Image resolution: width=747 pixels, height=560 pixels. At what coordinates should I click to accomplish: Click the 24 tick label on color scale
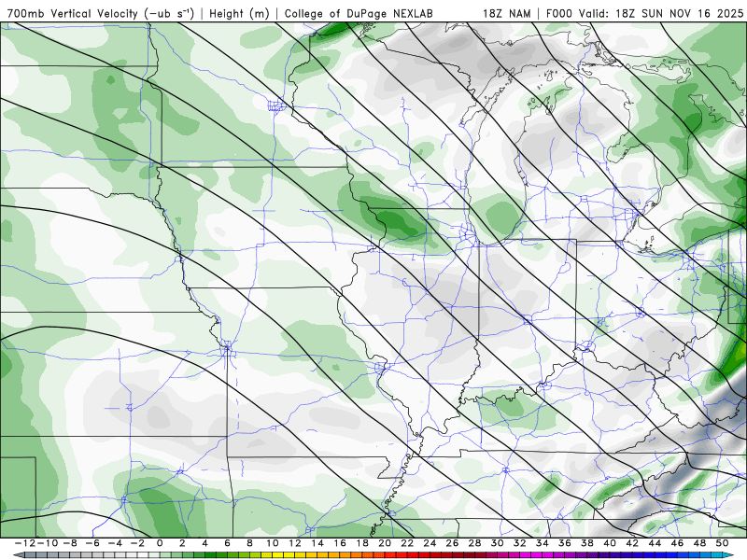pyautogui.click(x=430, y=543)
